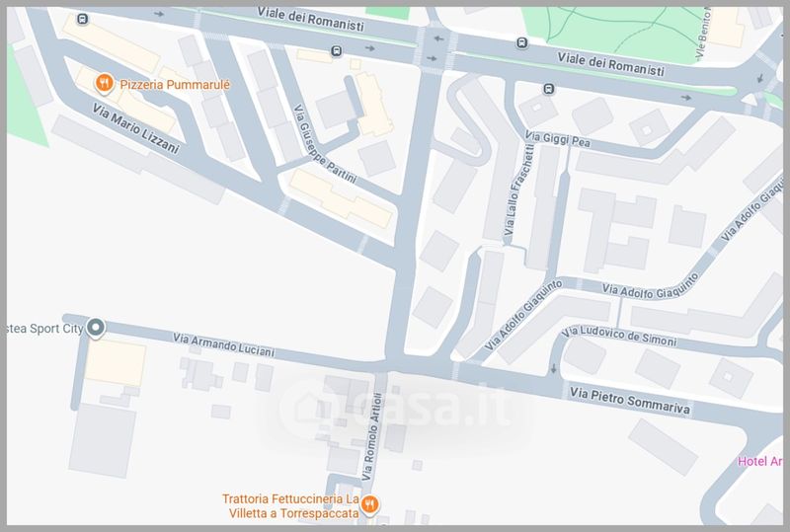
Task: Click the one-way arrow on Via Ludovico de Simoni
Action: pos(553,369)
